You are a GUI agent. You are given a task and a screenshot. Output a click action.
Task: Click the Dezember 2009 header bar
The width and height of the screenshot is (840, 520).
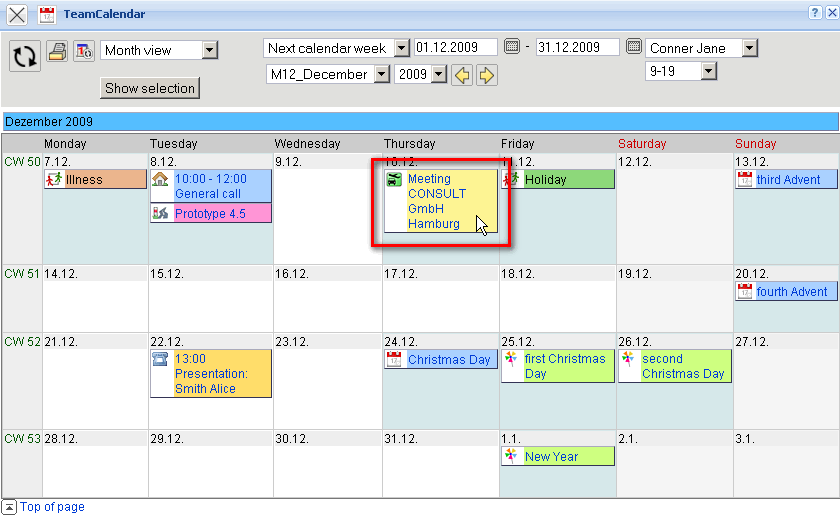click(421, 122)
